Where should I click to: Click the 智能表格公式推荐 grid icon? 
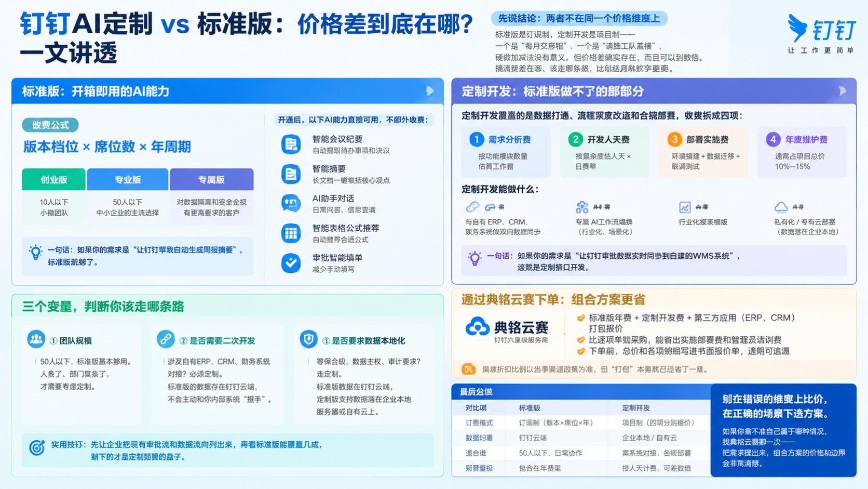pos(291,233)
